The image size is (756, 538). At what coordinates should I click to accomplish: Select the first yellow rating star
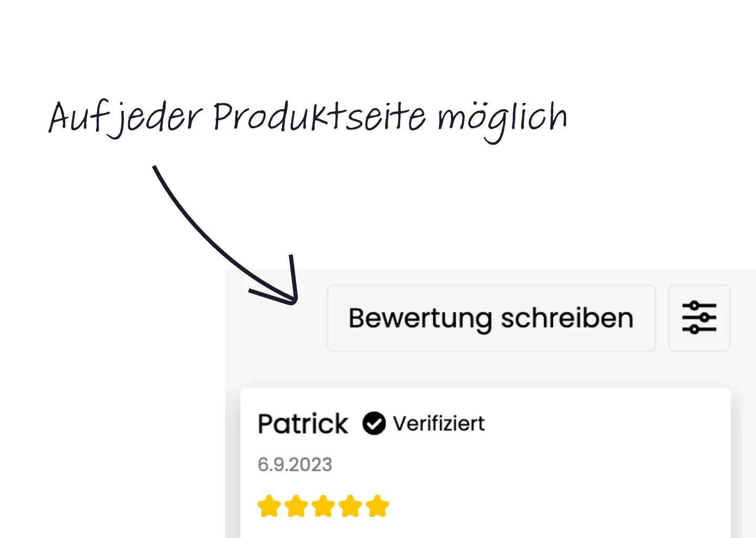click(x=269, y=506)
